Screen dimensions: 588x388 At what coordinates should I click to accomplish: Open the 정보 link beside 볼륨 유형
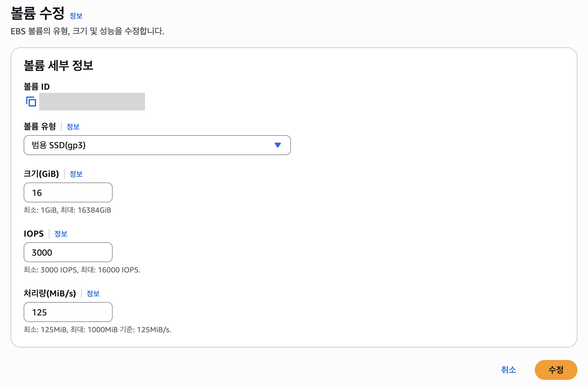73,127
